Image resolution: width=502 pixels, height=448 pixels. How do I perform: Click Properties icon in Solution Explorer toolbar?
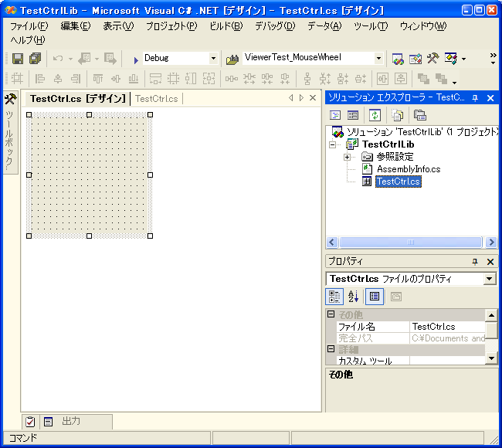tap(419, 115)
